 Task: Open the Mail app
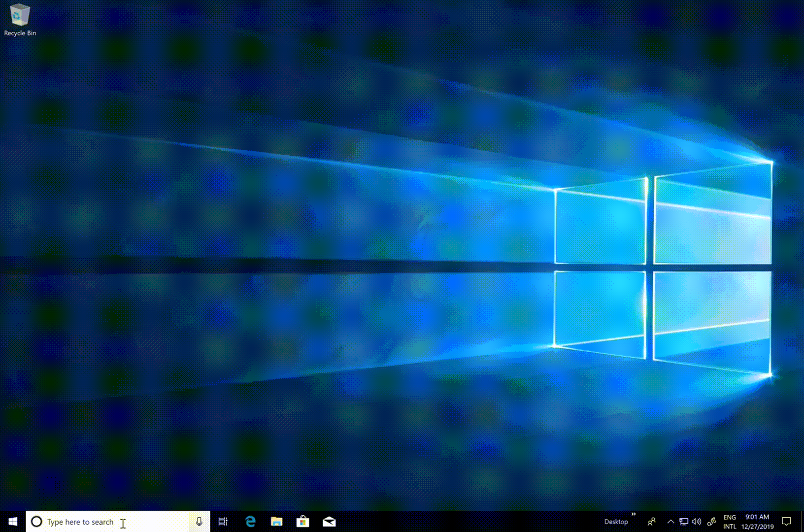(329, 521)
